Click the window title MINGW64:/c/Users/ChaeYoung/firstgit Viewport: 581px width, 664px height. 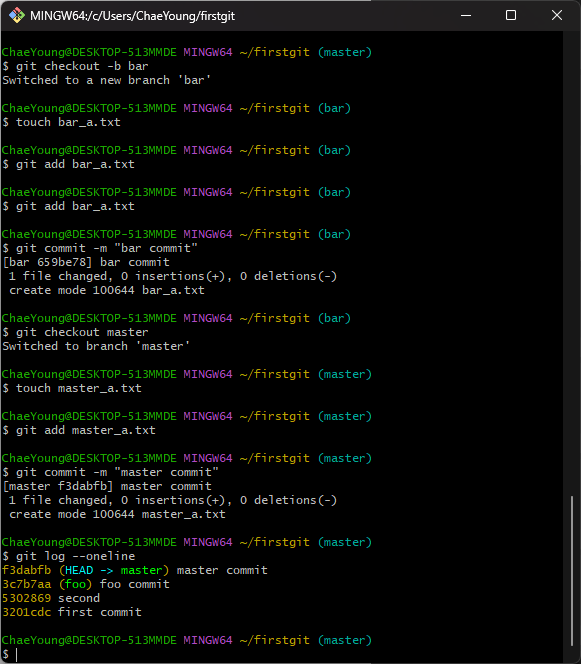[x=132, y=16]
